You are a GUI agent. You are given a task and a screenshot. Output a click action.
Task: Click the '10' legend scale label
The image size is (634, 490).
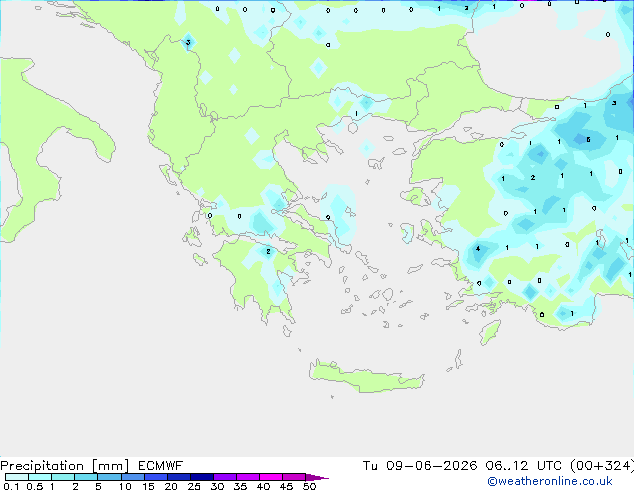point(125,486)
